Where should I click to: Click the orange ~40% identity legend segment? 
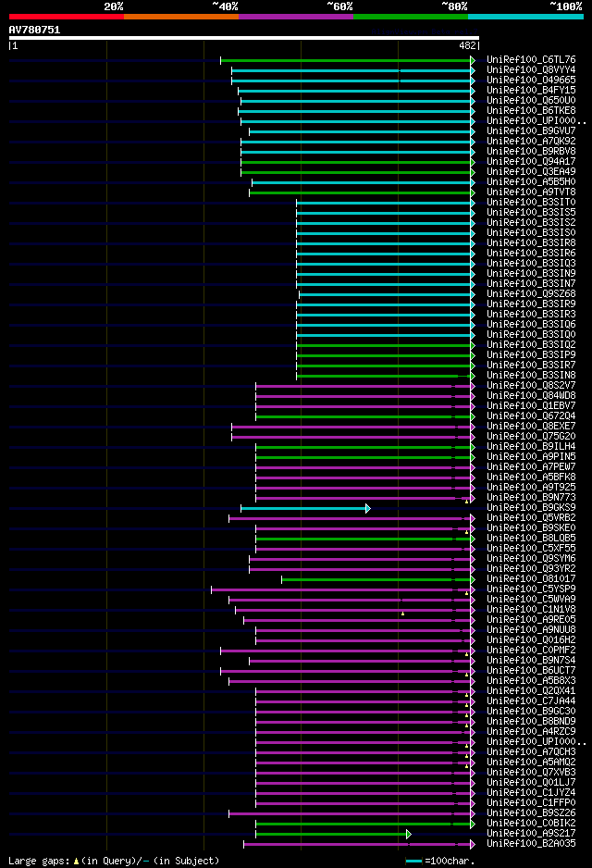[181, 17]
